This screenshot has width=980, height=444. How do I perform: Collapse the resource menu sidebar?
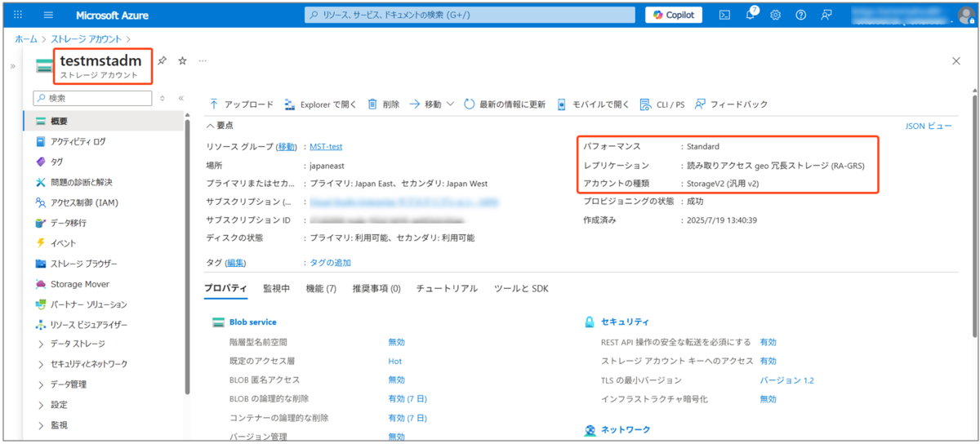[180, 98]
